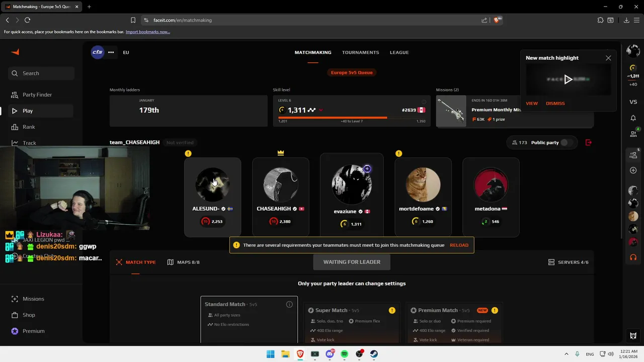Toggle the Public party switch

567,143
